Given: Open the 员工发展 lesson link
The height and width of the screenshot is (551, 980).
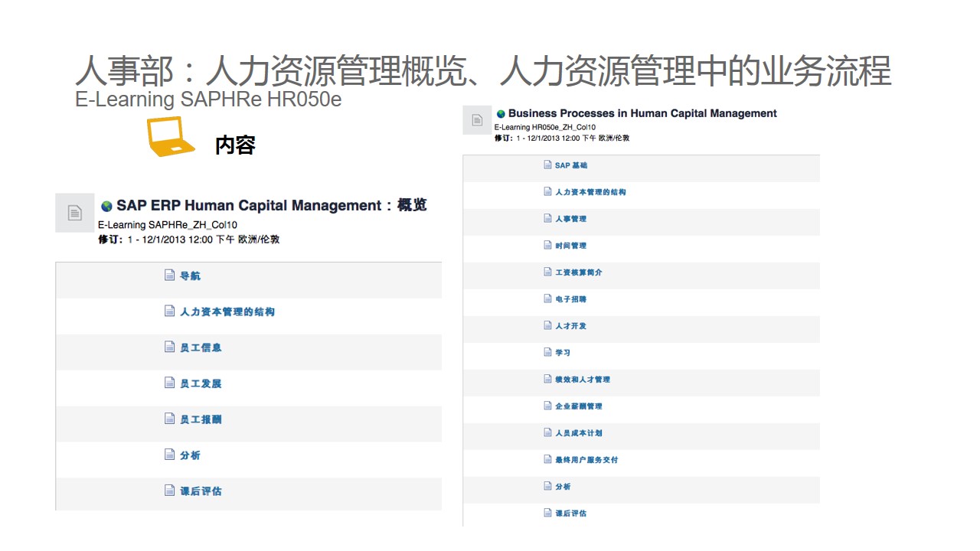Looking at the screenshot, I should pyautogui.click(x=201, y=383).
